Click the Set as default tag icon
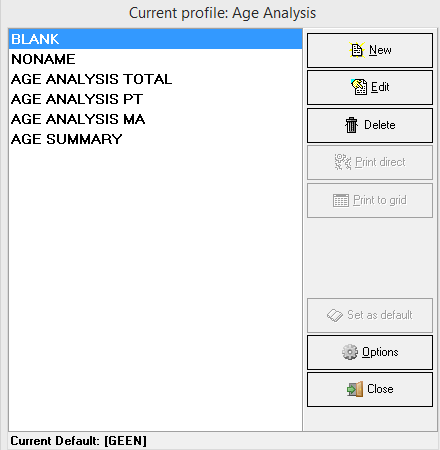 (x=335, y=315)
